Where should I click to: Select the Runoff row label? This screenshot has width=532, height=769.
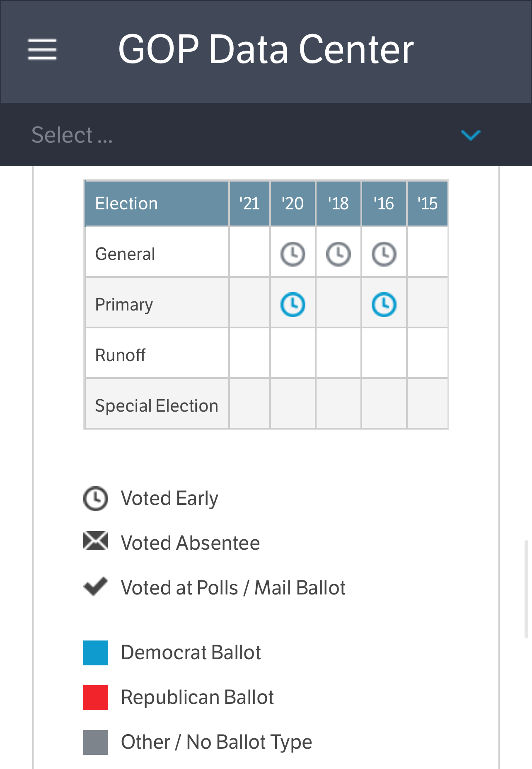point(120,355)
